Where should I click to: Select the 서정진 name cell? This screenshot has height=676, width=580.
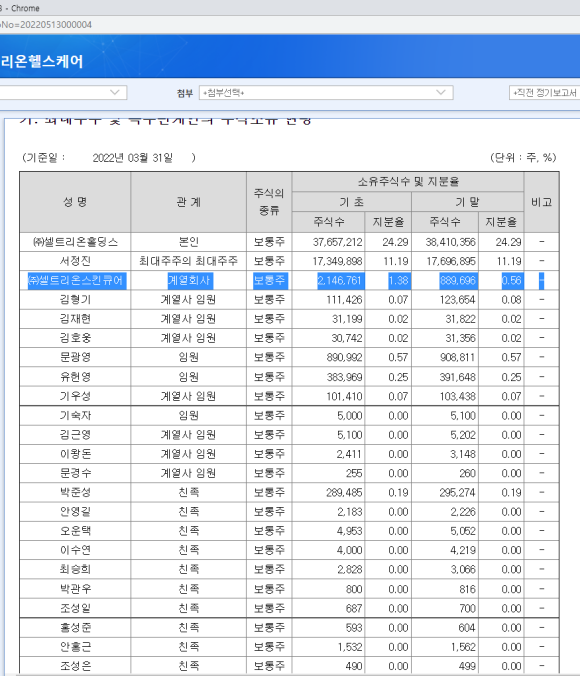(x=75, y=261)
